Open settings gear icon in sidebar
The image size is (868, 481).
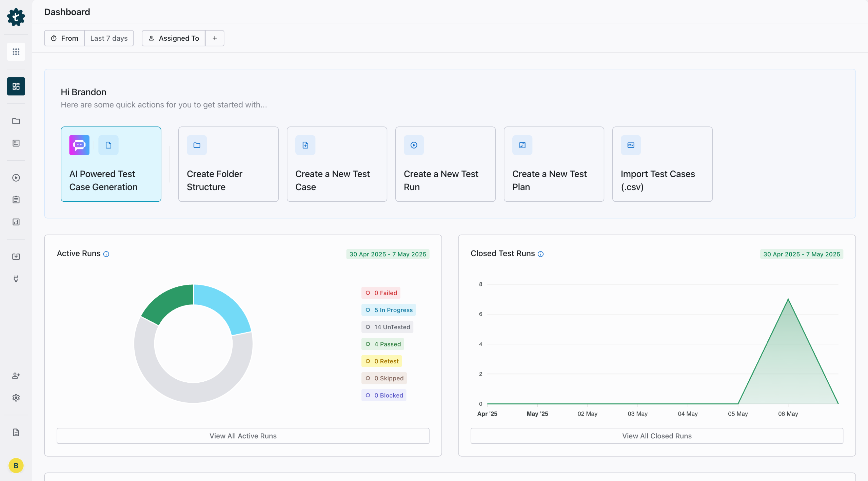[16, 398]
